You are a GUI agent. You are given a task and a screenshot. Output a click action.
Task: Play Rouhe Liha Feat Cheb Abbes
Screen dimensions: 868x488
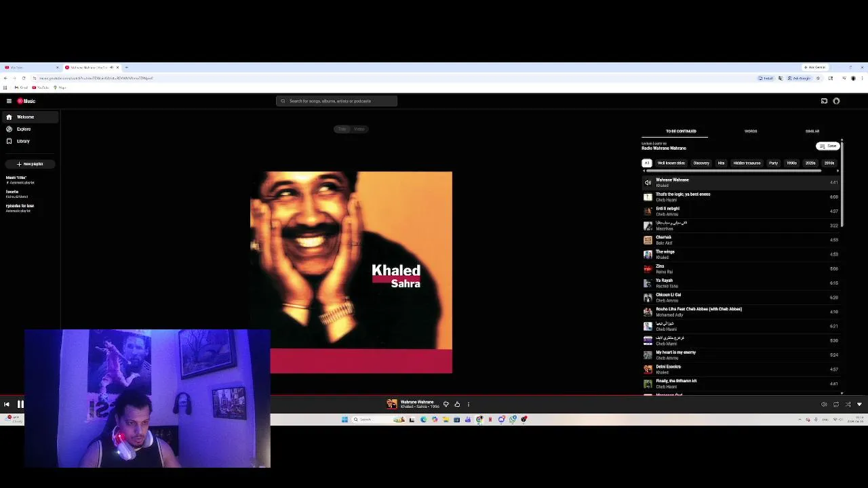coord(741,312)
